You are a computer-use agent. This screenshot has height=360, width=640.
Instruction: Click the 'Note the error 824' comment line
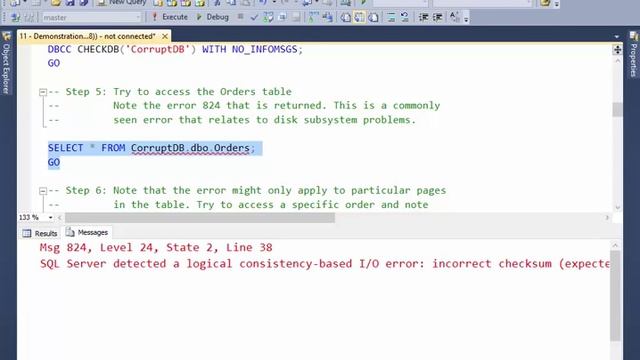276,106
